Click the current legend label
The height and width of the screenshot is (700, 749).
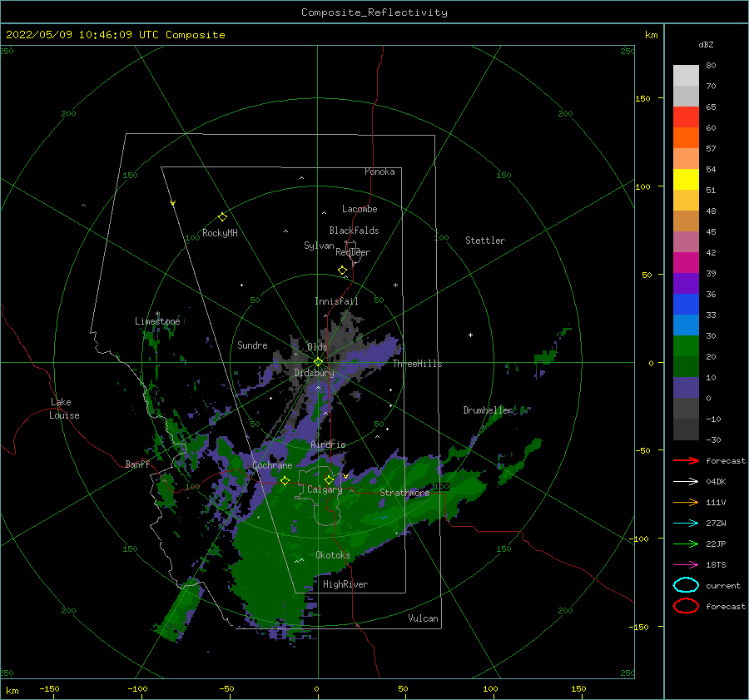tap(723, 586)
